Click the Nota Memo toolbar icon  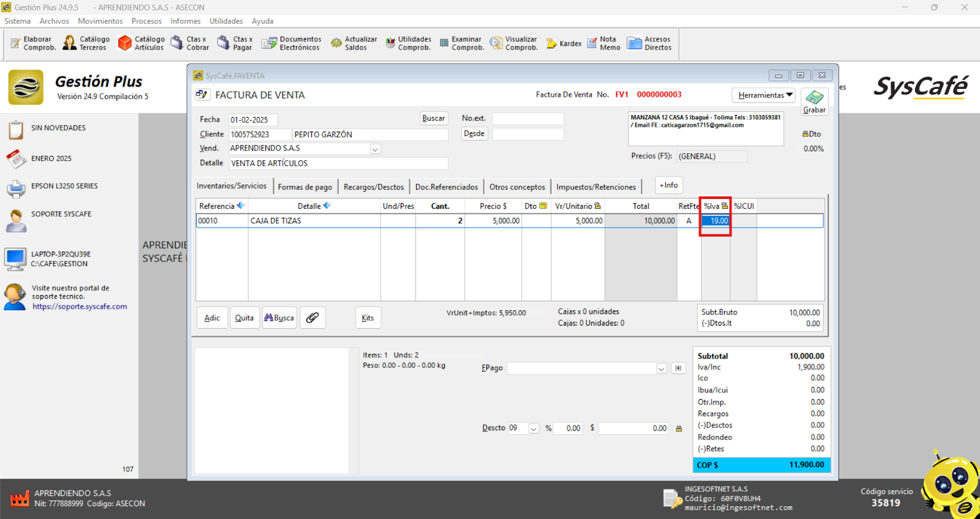(604, 43)
